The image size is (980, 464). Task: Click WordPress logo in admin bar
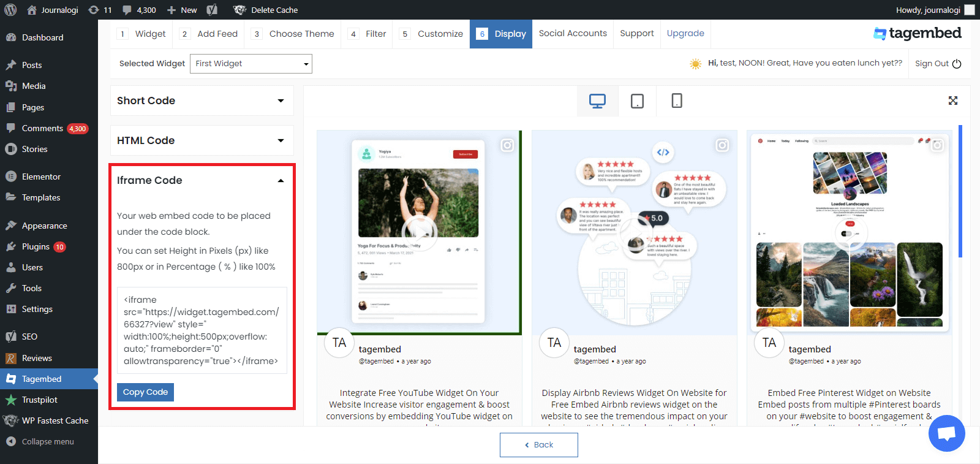point(10,10)
